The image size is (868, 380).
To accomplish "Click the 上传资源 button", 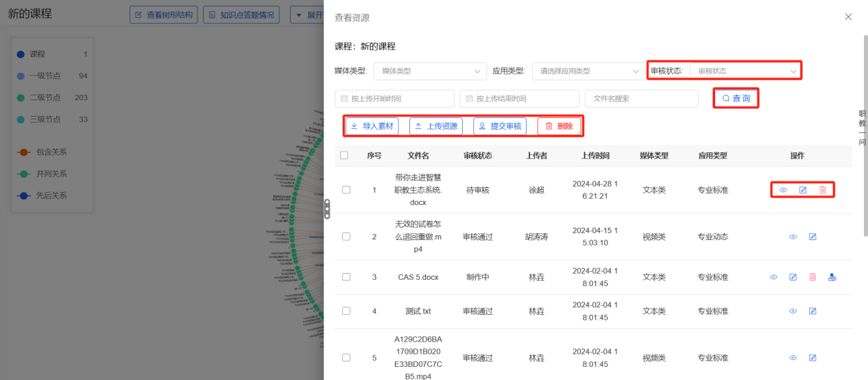I will click(x=436, y=126).
